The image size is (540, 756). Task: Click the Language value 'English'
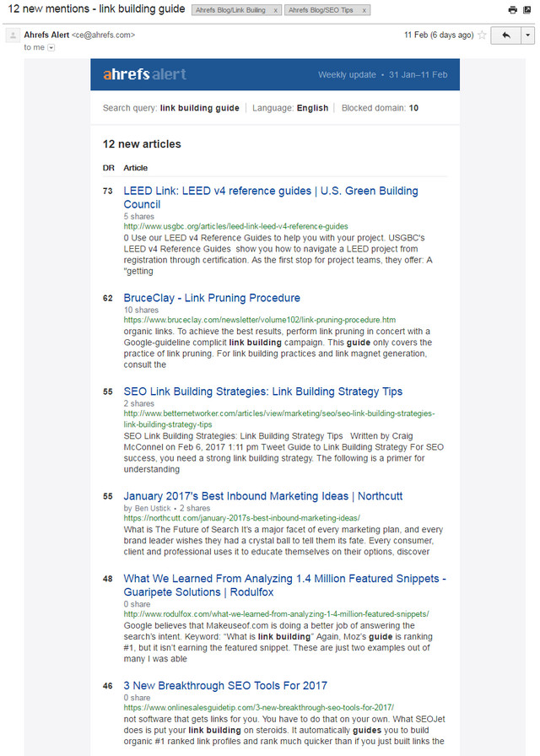312,108
